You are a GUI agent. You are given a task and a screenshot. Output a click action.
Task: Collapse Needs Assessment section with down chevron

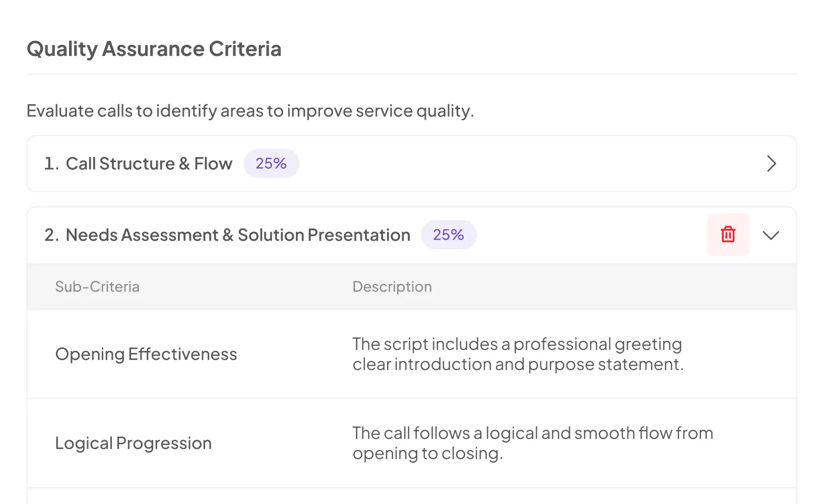coord(771,235)
